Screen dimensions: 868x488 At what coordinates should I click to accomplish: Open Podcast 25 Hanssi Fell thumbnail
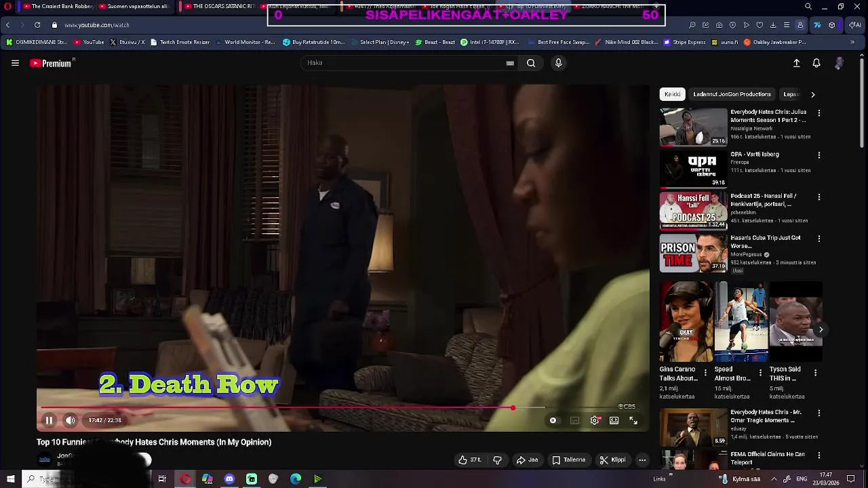pyautogui.click(x=693, y=210)
